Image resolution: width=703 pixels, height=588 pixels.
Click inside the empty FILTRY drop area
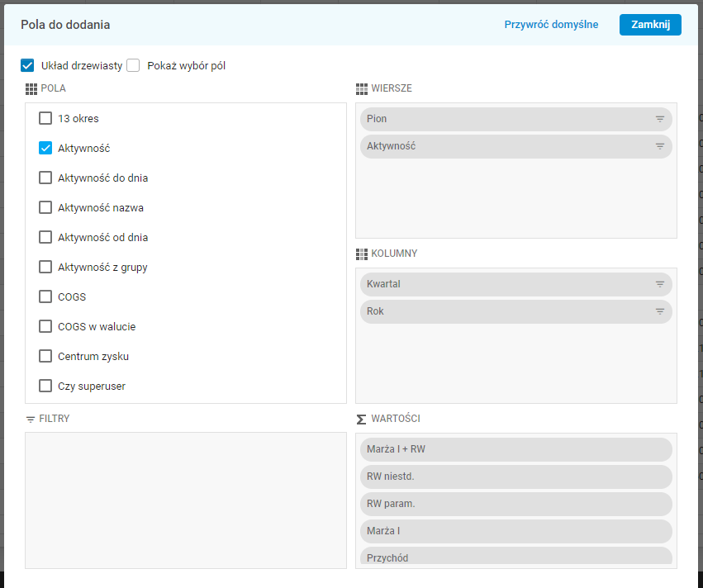[185, 500]
